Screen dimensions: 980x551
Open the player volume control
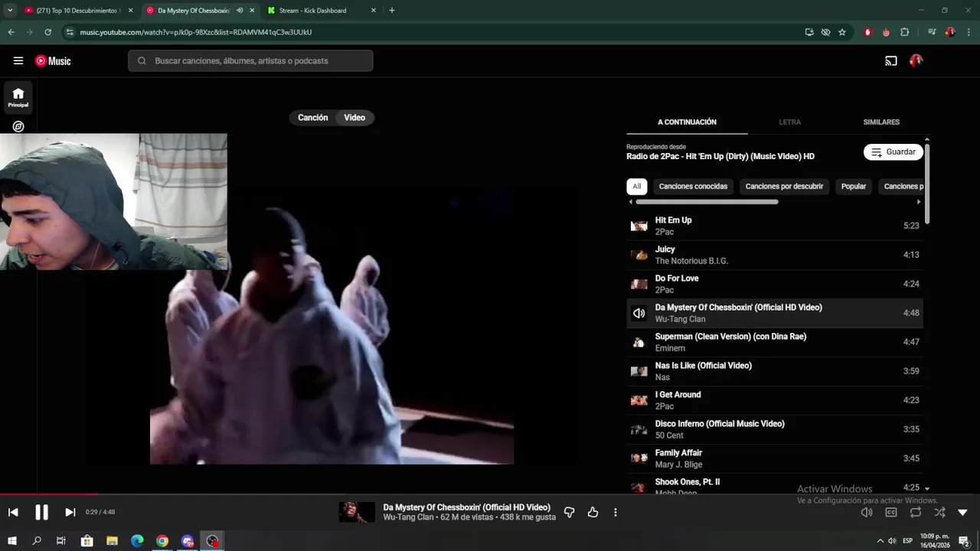(867, 513)
